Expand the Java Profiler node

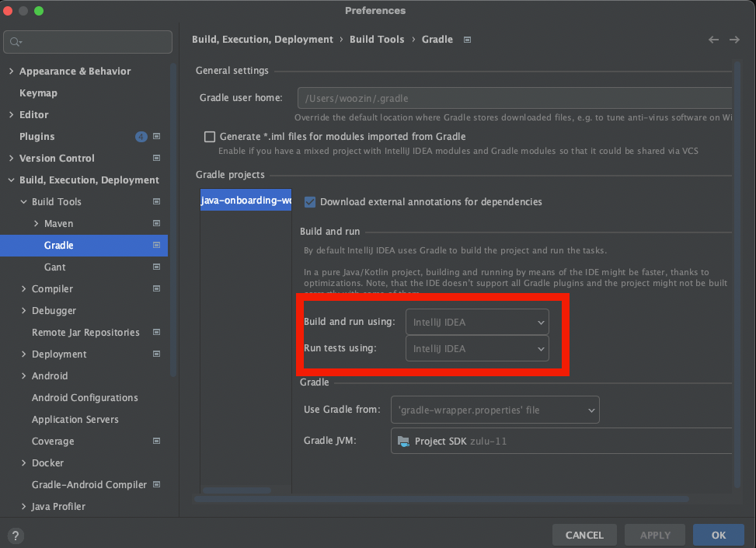point(23,506)
